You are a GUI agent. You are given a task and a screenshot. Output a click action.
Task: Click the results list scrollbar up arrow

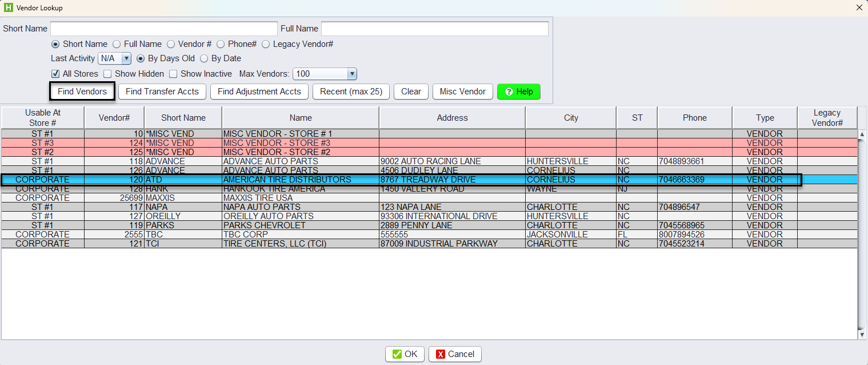point(862,134)
